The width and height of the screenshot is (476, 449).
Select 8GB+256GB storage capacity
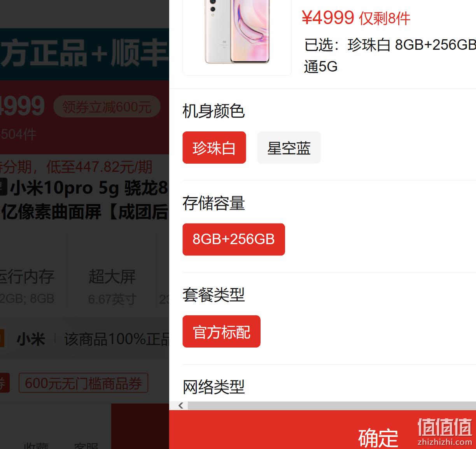click(234, 239)
